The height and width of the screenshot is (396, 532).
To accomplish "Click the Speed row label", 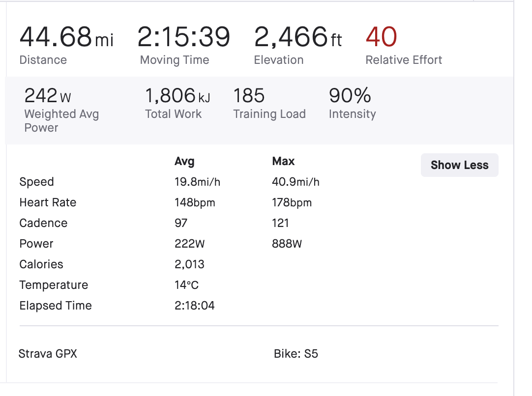I will tap(36, 182).
